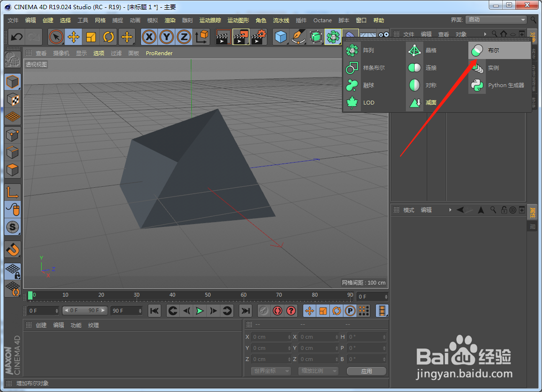Open viewport 摄像机 menu
Screen dimensions: 542x392
tap(61, 53)
